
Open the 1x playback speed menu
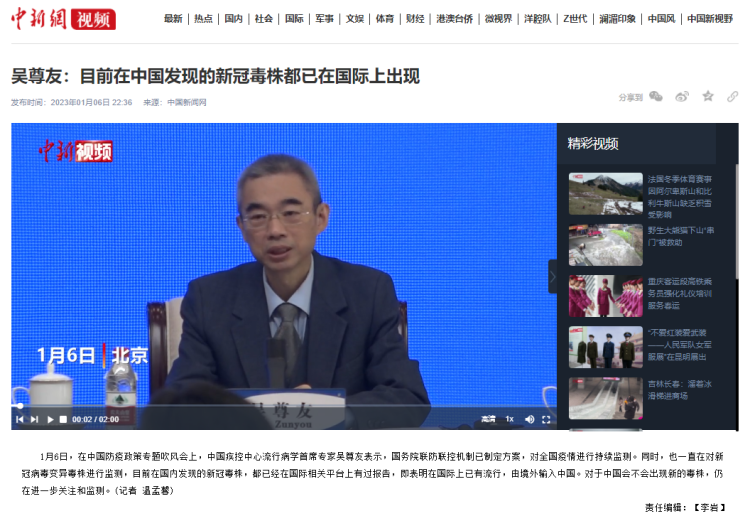[509, 419]
